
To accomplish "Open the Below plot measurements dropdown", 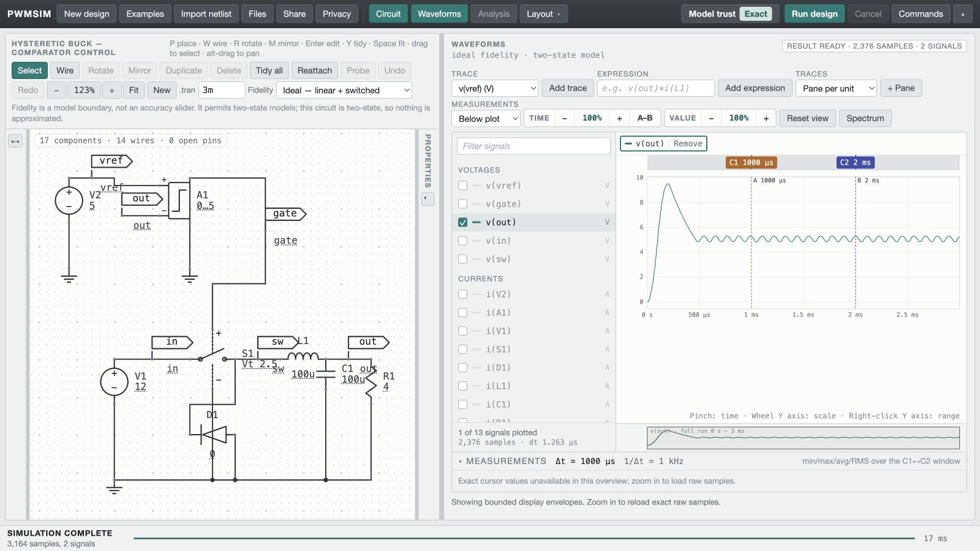I will coord(486,118).
